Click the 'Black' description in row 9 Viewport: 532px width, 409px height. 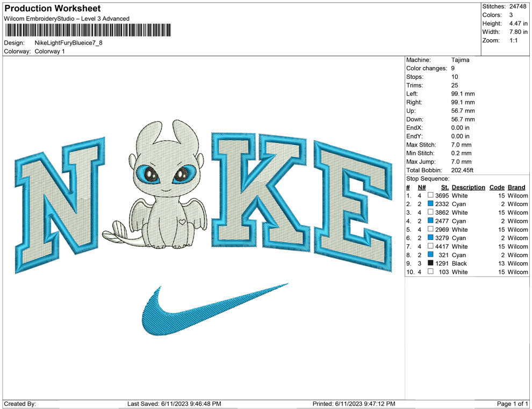(x=459, y=264)
